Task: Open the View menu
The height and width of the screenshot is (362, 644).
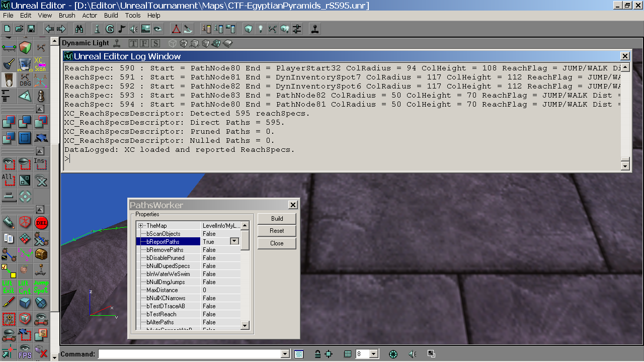Action: point(45,16)
